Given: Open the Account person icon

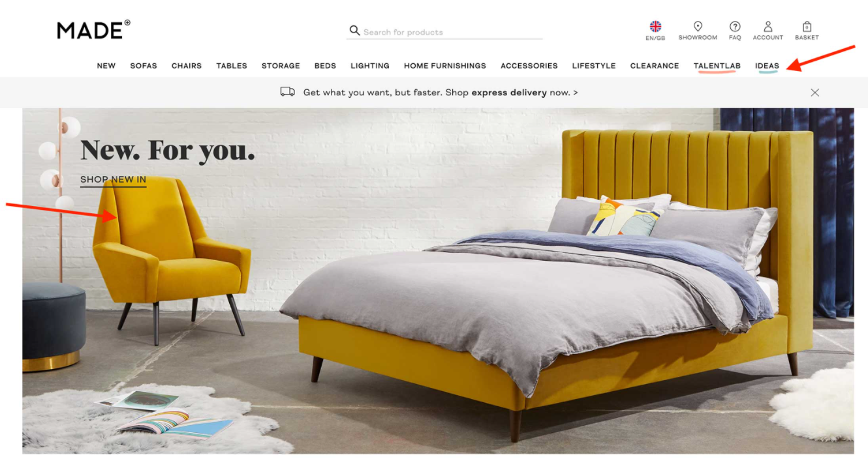Looking at the screenshot, I should point(768,27).
